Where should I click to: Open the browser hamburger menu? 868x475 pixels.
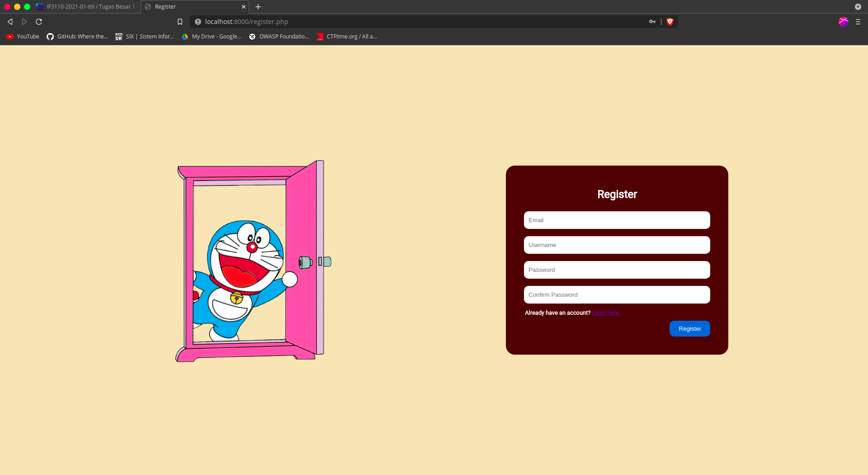tap(858, 22)
